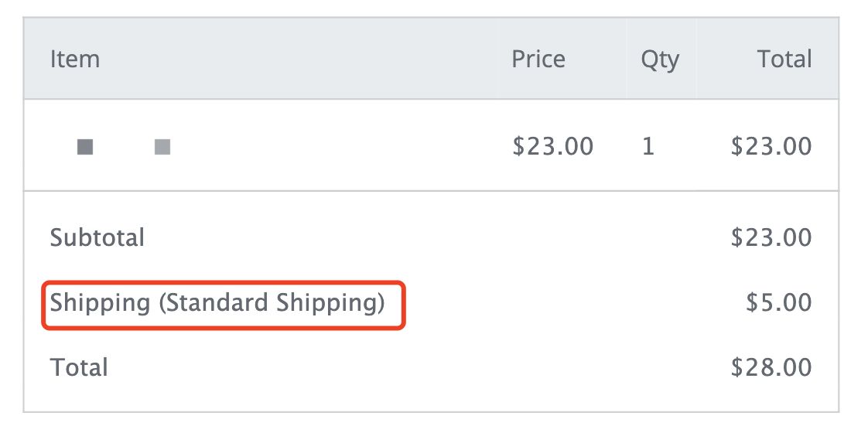Click the Shipping (Standard Shipping) label
Viewport: 868px width, 433px height.
[217, 304]
